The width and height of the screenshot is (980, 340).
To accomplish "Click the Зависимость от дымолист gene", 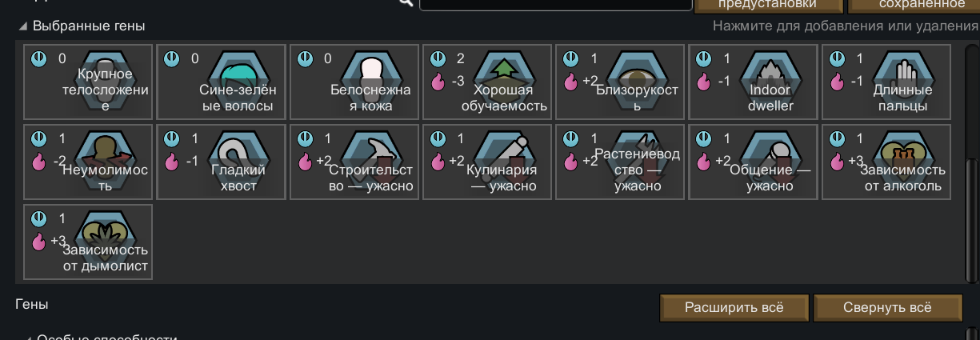I will pyautogui.click(x=88, y=242).
